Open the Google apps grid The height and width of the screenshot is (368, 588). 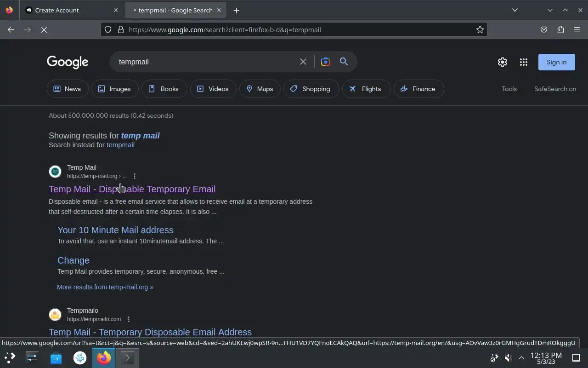click(524, 62)
